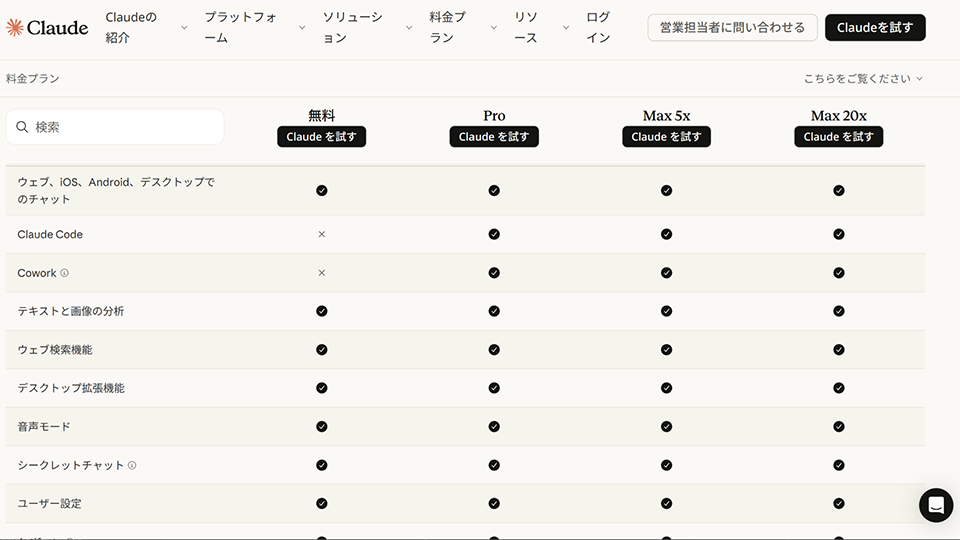Click the 料金プラン breadcrumb label
This screenshot has height=540, width=960.
[33, 78]
